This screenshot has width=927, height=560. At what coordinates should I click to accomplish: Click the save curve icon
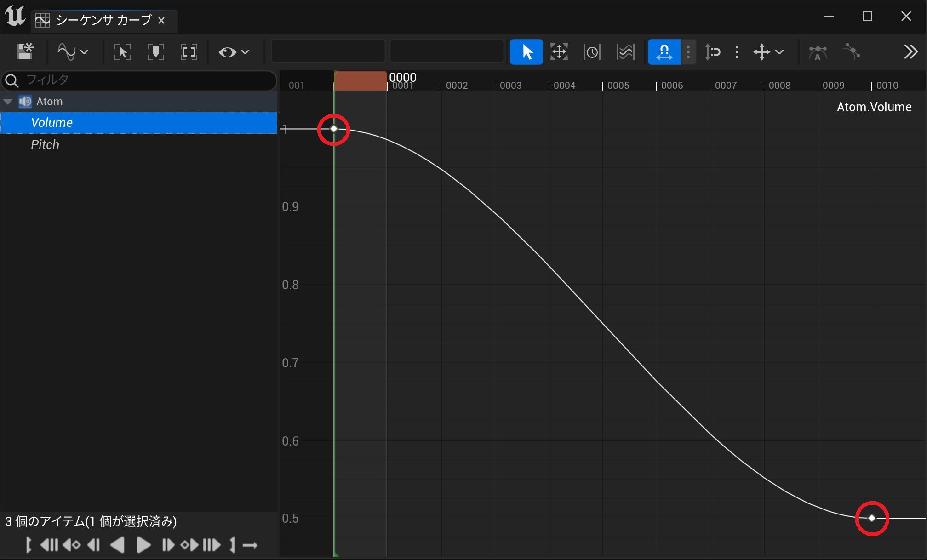click(25, 51)
